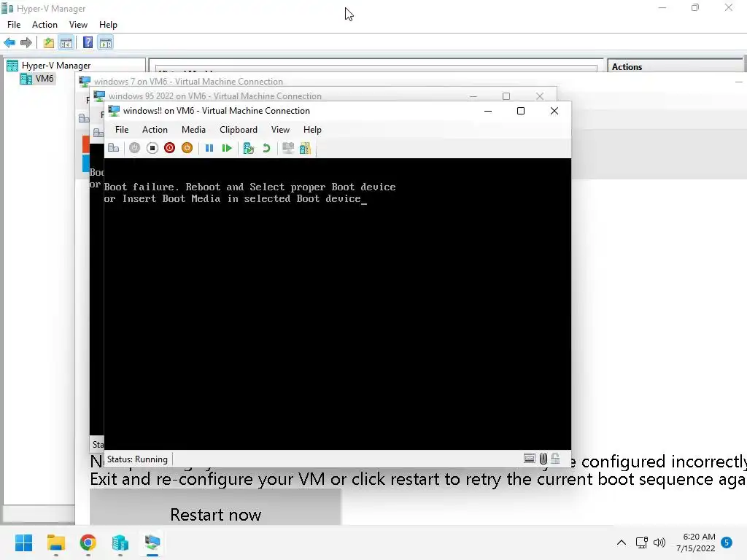This screenshot has height=560, width=747.
Task: Click the keyboard status bar icon
Action: pos(530,459)
